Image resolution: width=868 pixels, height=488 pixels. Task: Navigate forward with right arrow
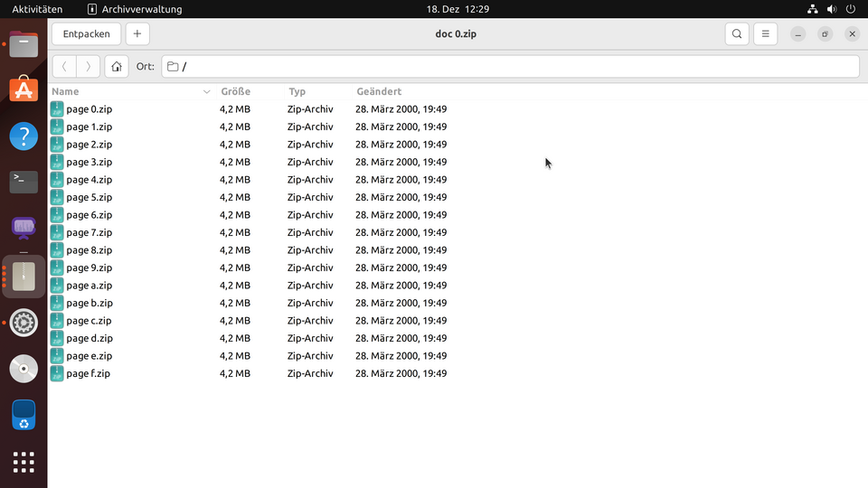point(88,67)
